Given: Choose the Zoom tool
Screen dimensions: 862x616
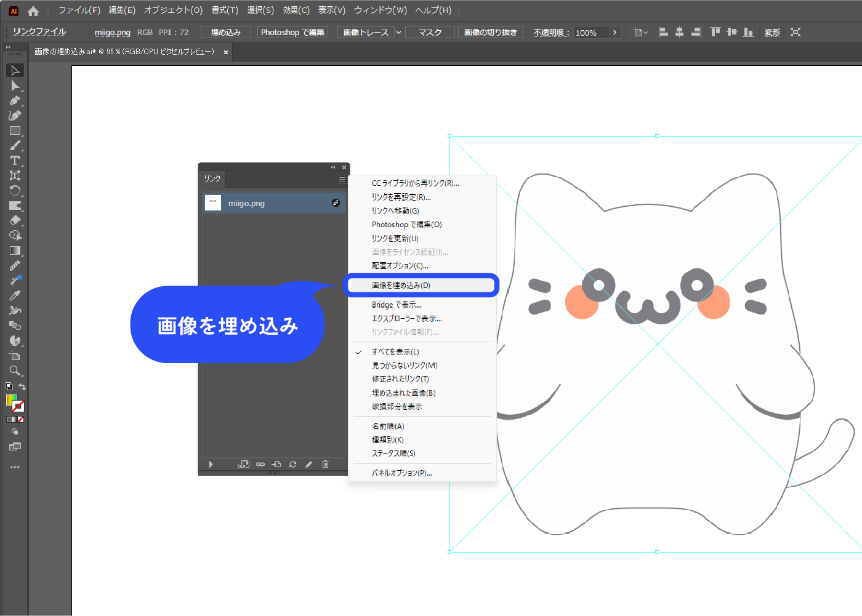Looking at the screenshot, I should click(x=15, y=370).
